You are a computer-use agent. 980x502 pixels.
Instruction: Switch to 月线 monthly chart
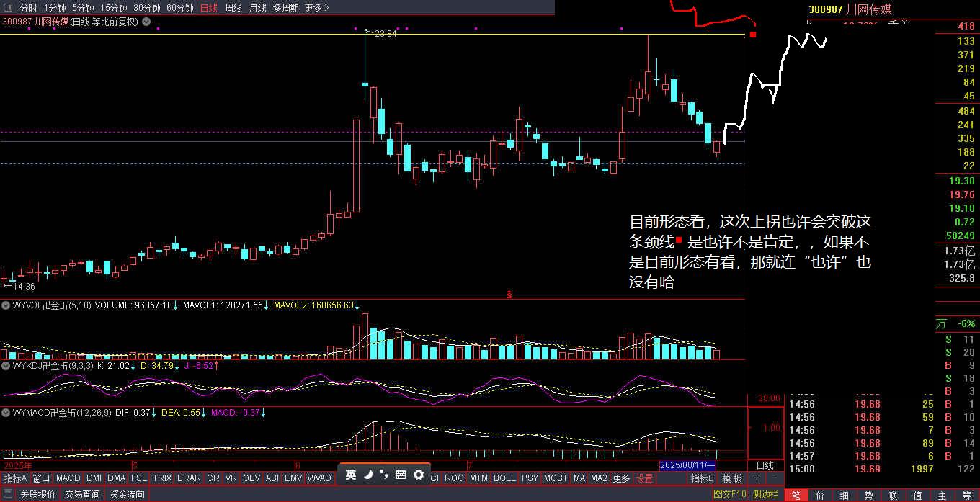257,8
